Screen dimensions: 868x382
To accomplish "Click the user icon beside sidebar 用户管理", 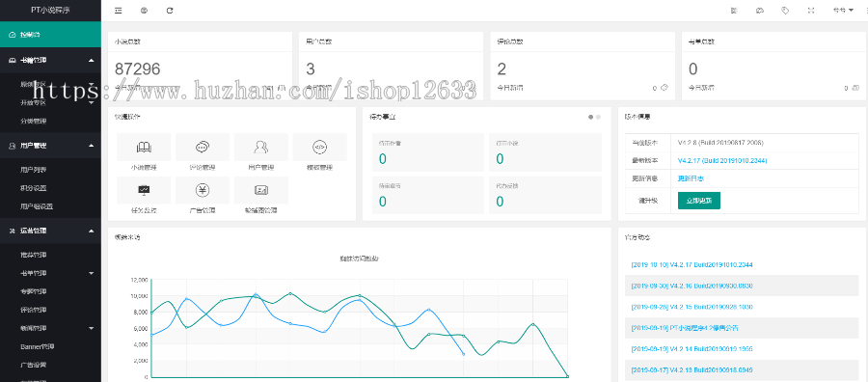I will pos(13,146).
